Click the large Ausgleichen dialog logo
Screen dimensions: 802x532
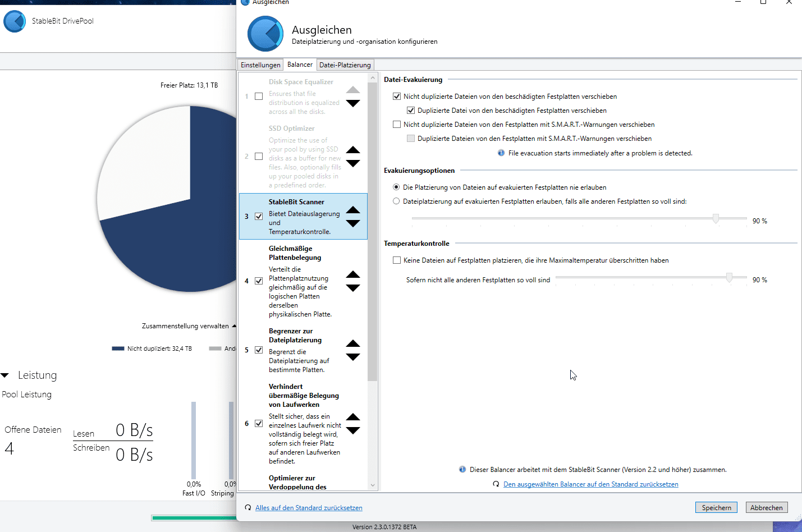pyautogui.click(x=265, y=34)
